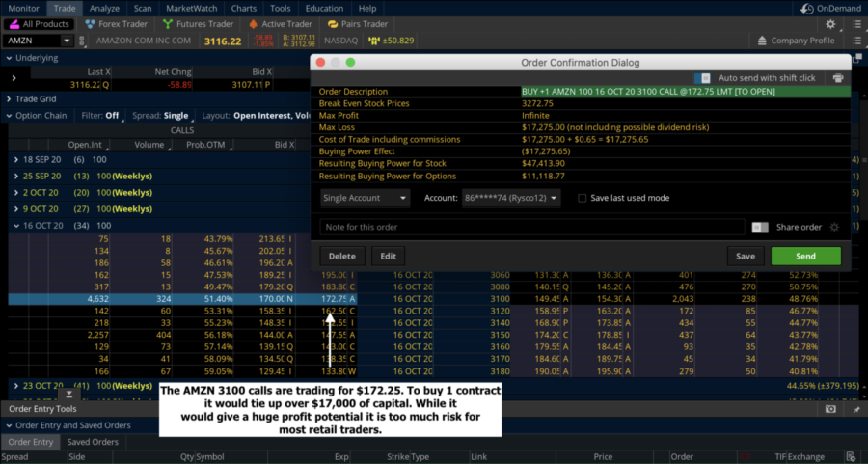The image size is (868, 464).
Task: Expand the 18 SEP 20 expiration
Action: click(x=16, y=159)
